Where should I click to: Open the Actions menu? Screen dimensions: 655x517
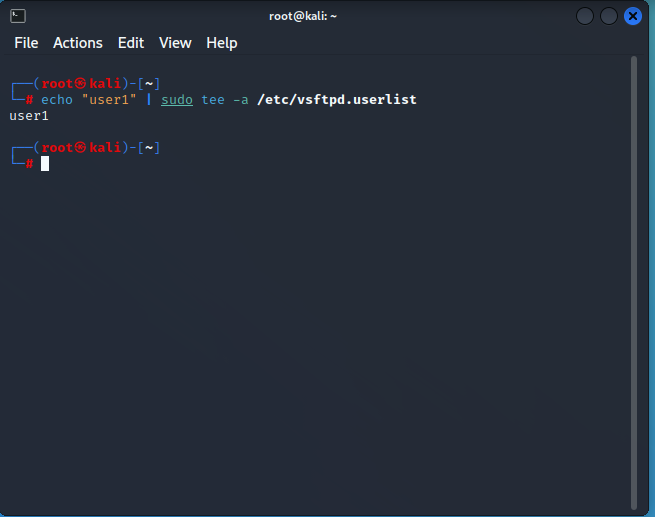78,43
